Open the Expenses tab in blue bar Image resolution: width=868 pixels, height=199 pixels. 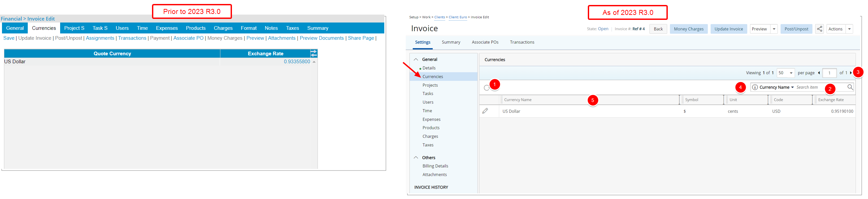pyautogui.click(x=167, y=28)
